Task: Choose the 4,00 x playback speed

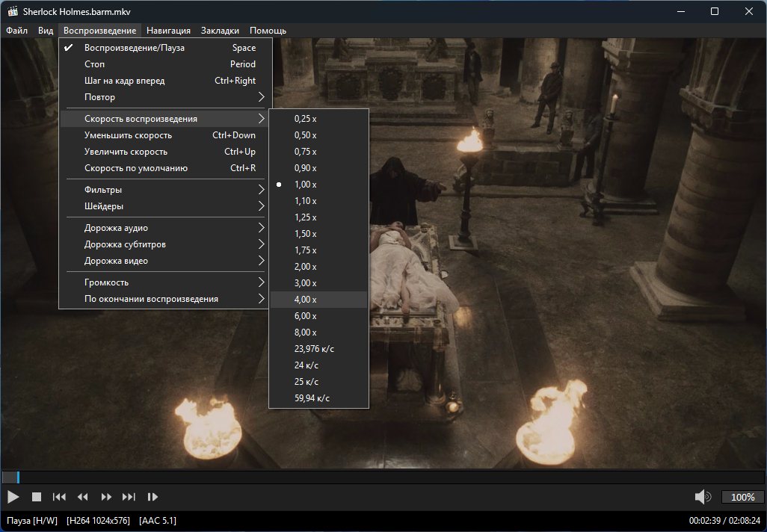Action: point(305,300)
